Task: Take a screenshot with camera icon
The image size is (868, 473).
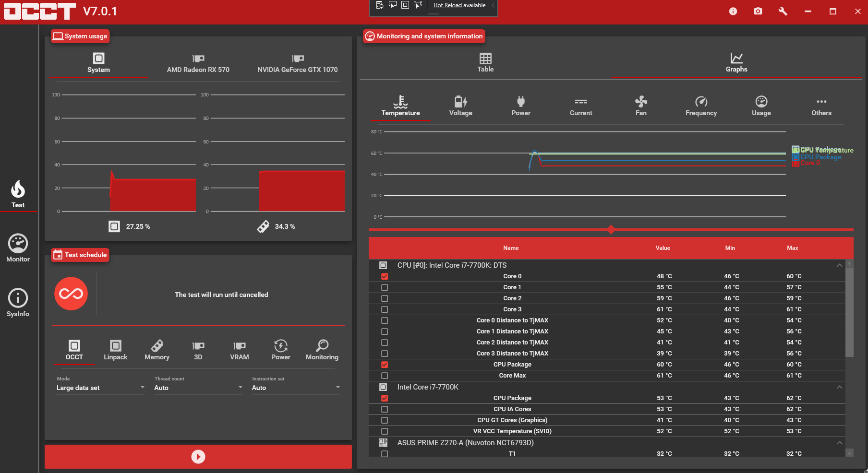Action: click(x=758, y=11)
